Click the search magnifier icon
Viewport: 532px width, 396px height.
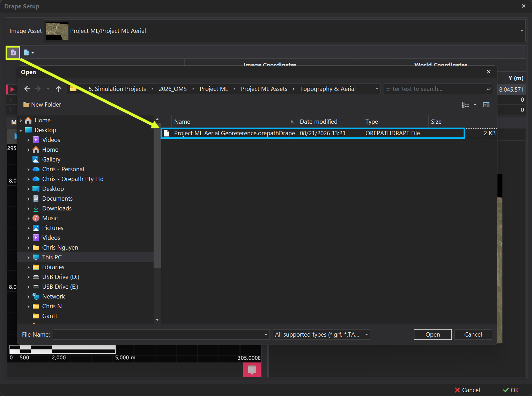[488, 89]
